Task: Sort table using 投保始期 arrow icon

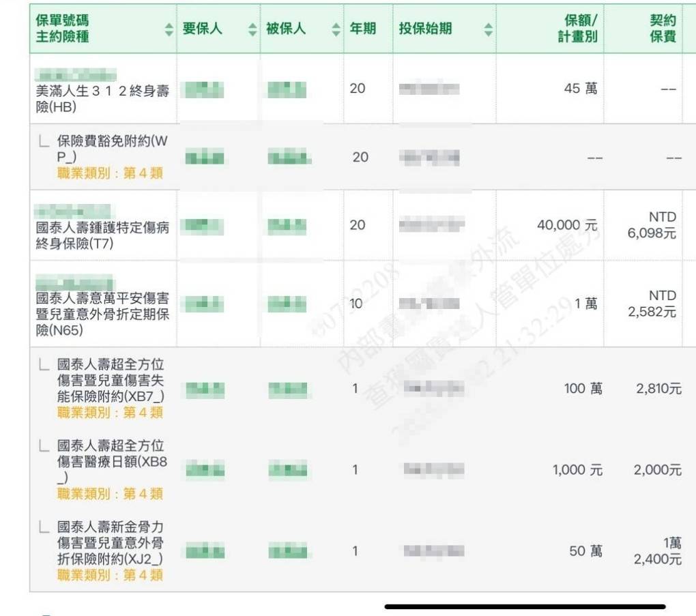Action: click(488, 30)
